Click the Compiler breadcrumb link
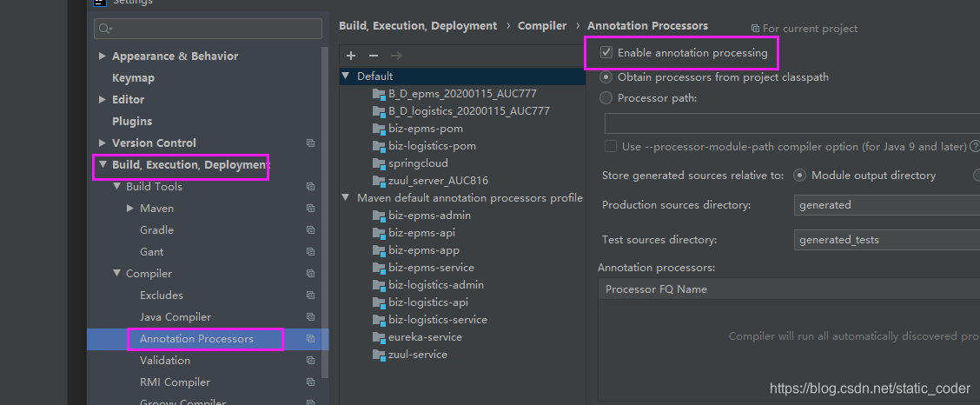 pos(542,26)
